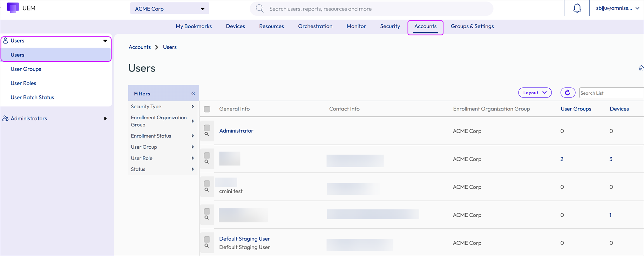The image size is (644, 256).
Task: Click ACME Corp cell in Administrator row
Action: point(467,131)
